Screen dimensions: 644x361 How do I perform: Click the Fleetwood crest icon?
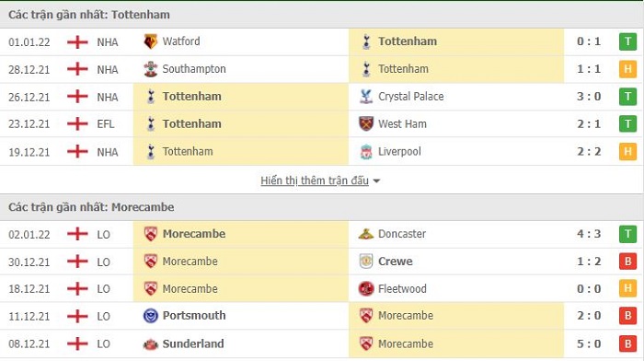(x=366, y=288)
